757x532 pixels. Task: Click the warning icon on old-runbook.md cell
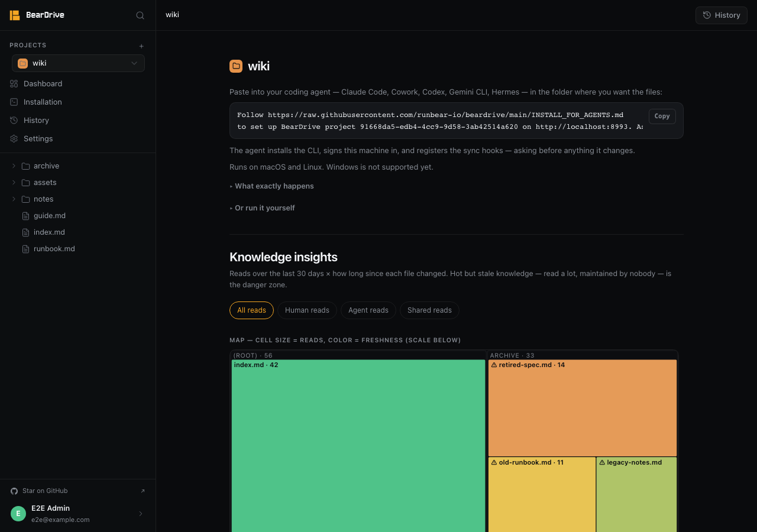click(x=494, y=462)
